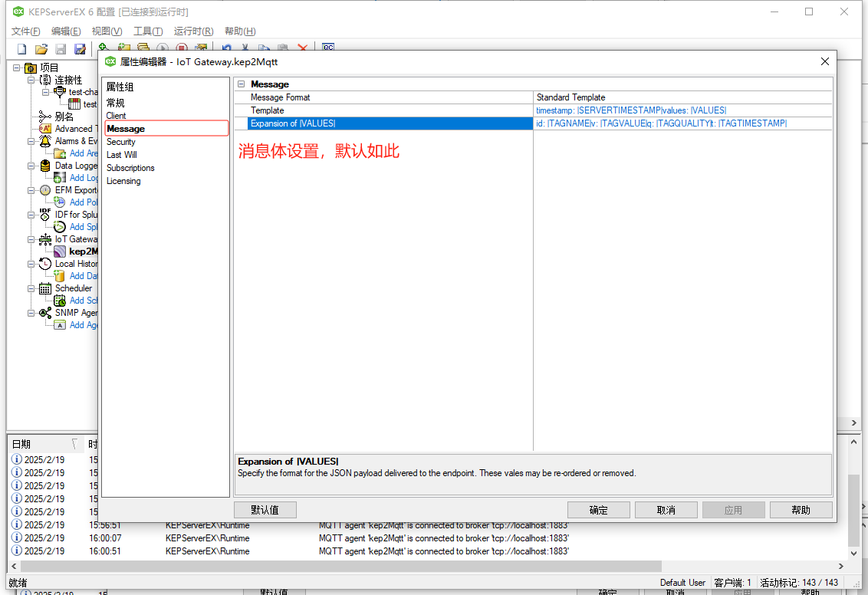868x595 pixels.
Task: Click the test device icon under channel
Action: tap(74, 104)
